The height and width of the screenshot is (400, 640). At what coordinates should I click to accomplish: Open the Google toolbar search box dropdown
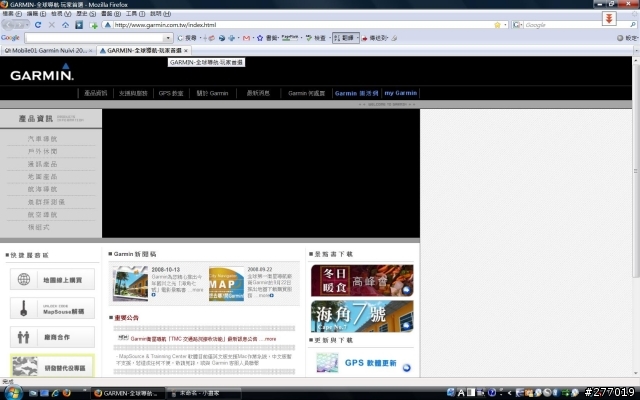168,38
